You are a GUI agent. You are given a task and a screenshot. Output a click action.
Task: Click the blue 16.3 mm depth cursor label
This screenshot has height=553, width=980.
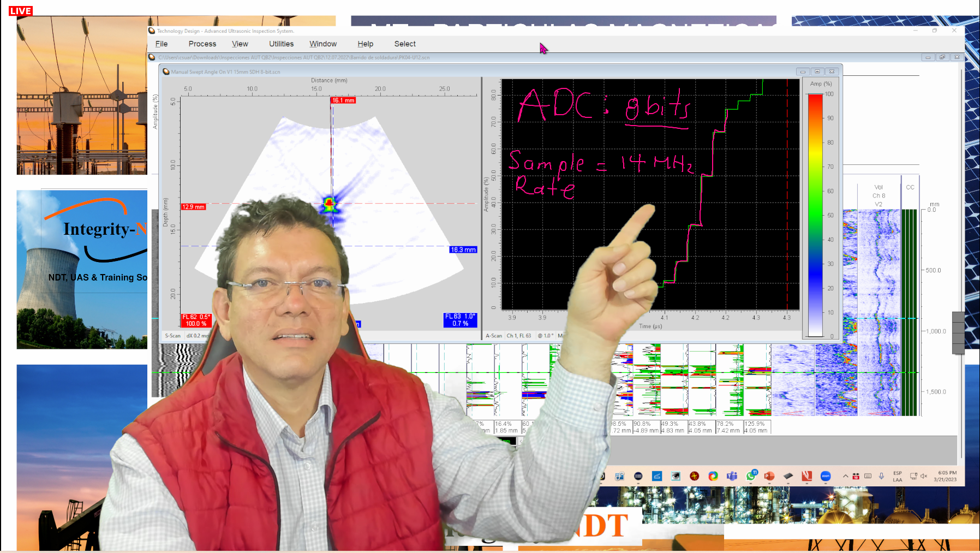pyautogui.click(x=463, y=249)
